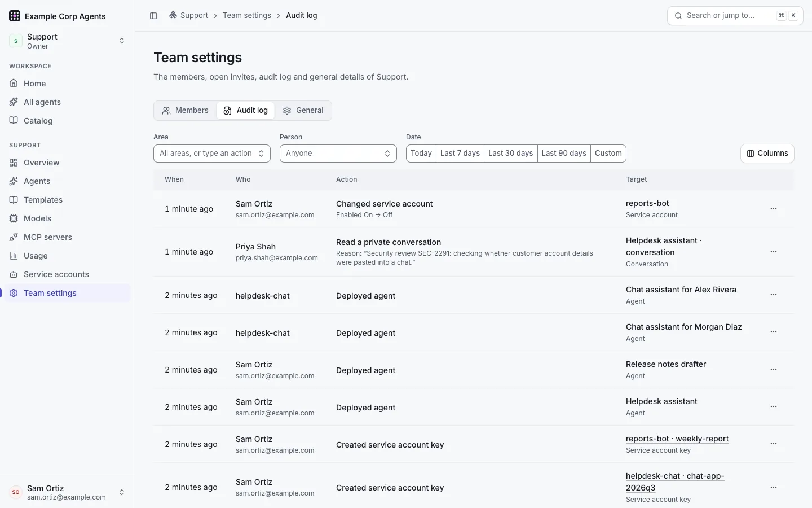
Task: Open All agents in the sidebar
Action: click(x=68, y=102)
